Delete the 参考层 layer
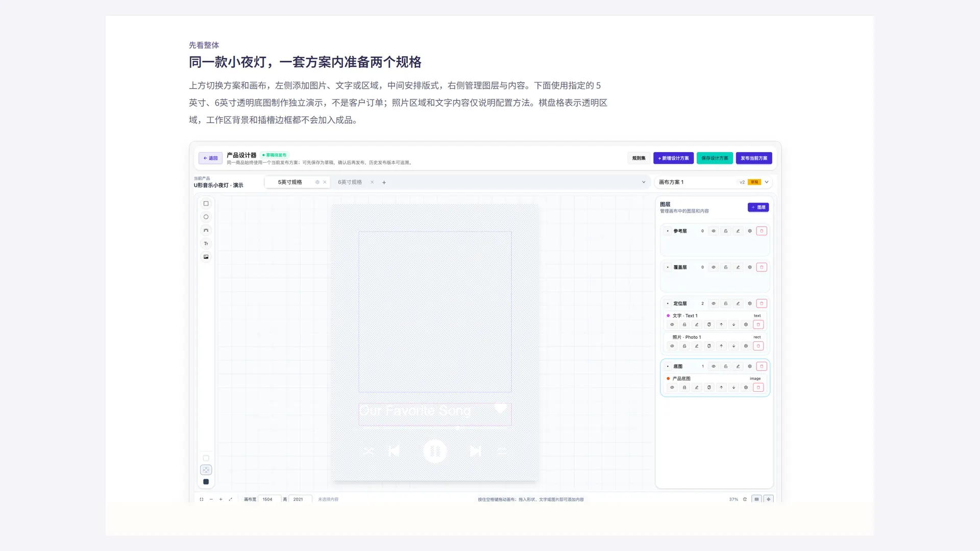 click(762, 231)
